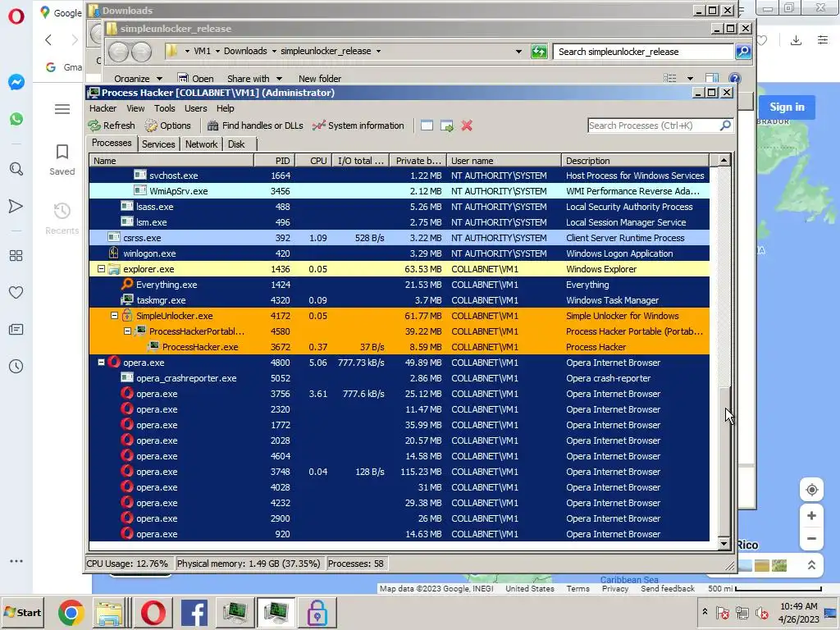Switch to the Network tab

[x=202, y=144]
